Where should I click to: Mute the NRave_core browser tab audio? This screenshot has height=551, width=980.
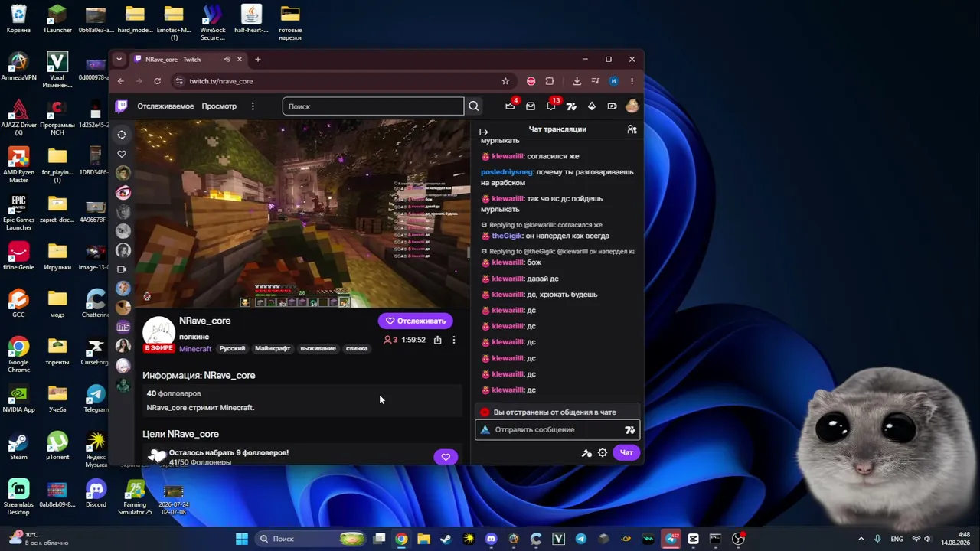click(x=227, y=59)
